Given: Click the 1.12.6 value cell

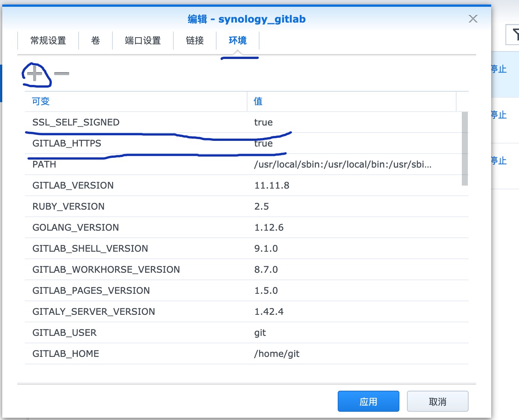Looking at the screenshot, I should [269, 228].
